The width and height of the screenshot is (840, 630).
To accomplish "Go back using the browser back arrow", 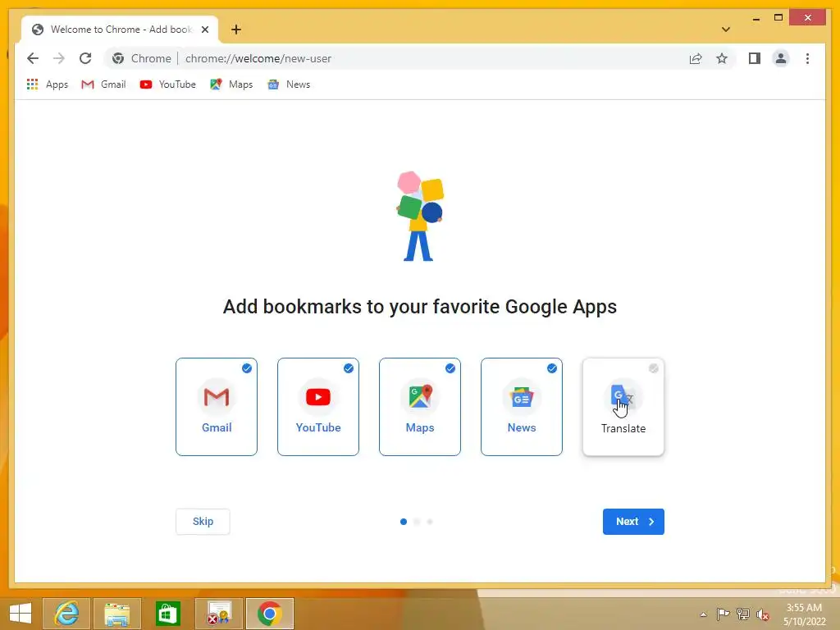I will click(x=33, y=58).
